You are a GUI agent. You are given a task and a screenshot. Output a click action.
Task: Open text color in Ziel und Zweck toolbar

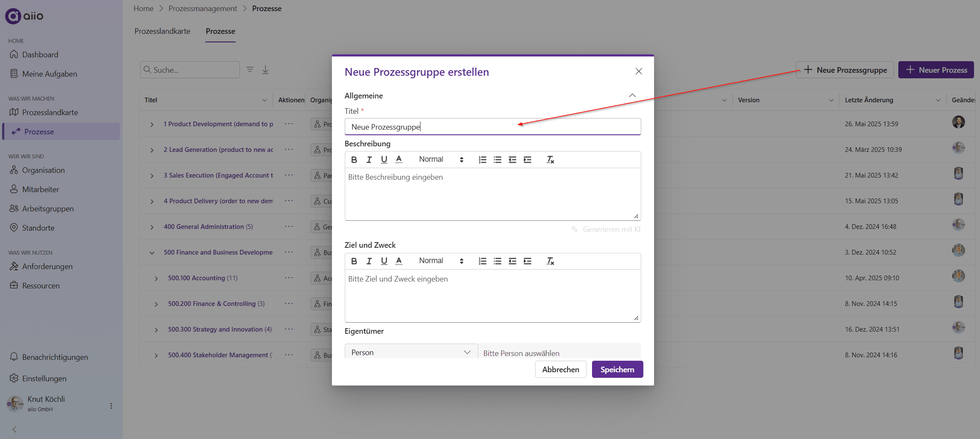click(x=399, y=261)
